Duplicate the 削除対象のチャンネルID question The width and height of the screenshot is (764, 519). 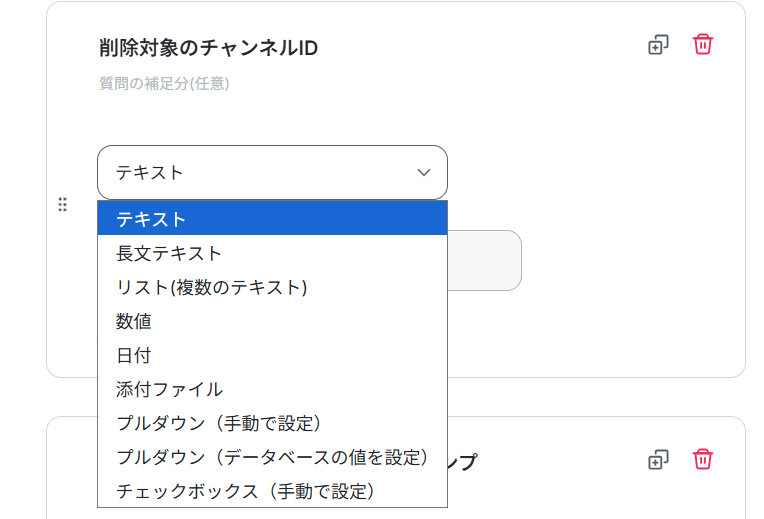point(658,45)
